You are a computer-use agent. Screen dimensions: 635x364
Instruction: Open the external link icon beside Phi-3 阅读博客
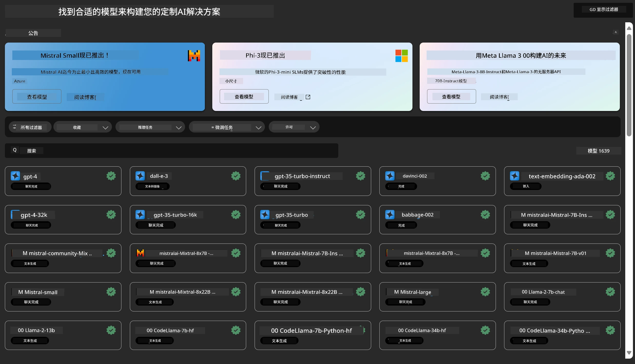[x=308, y=97]
